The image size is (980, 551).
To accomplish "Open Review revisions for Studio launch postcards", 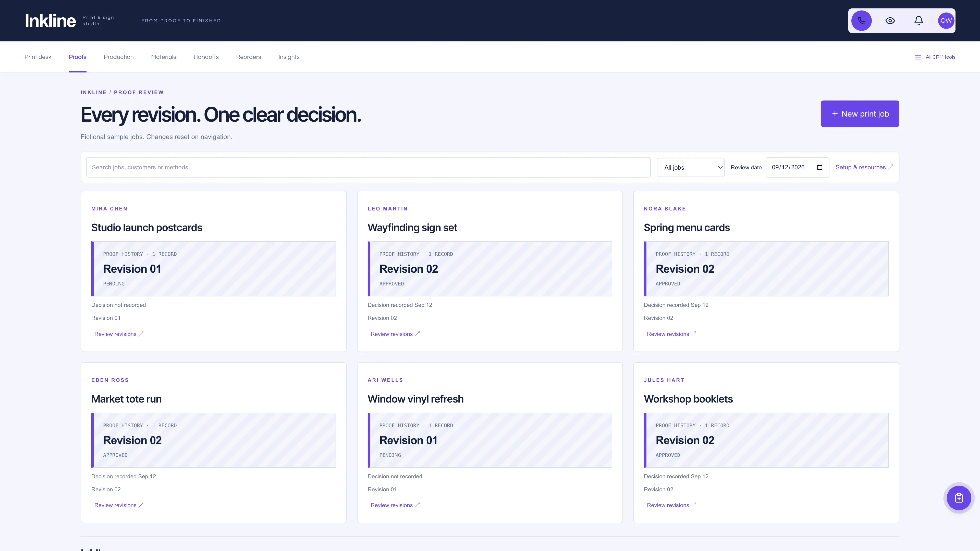I will 119,334.
